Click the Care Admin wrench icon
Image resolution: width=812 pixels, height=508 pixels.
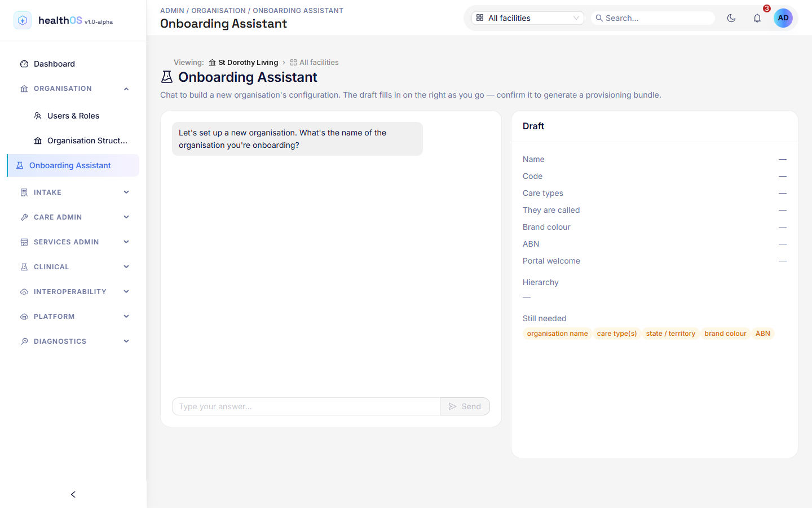coord(24,217)
